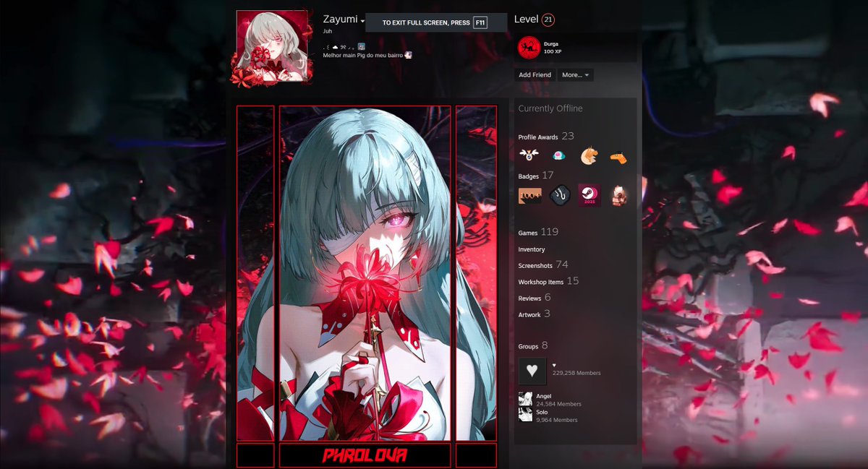This screenshot has width=868, height=469.
Task: Open the Reviews 6 link
Action: pyautogui.click(x=535, y=298)
